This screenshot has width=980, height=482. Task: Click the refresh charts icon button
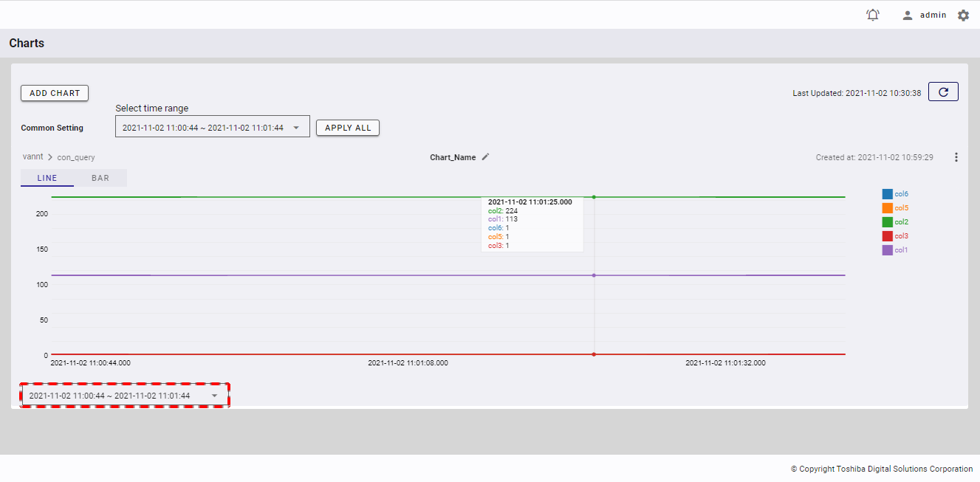coord(943,92)
